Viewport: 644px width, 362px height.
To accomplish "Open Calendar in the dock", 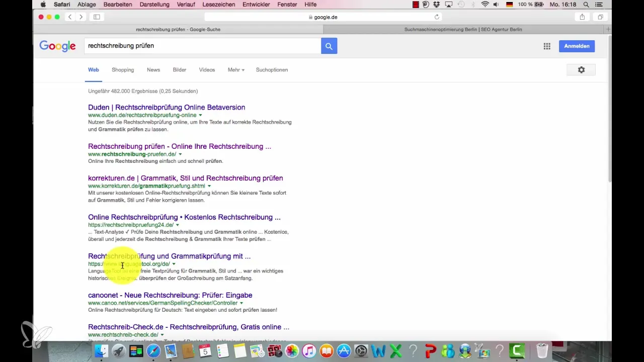I will pos(205,350).
